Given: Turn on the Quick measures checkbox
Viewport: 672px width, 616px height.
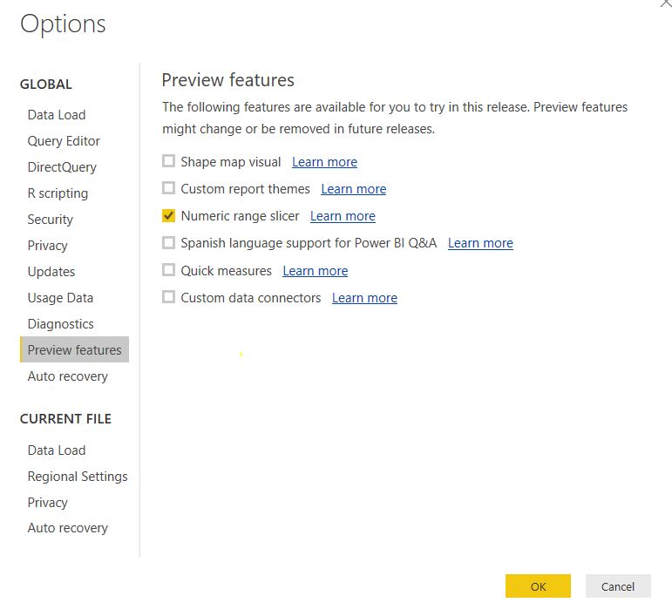Looking at the screenshot, I should tap(168, 270).
